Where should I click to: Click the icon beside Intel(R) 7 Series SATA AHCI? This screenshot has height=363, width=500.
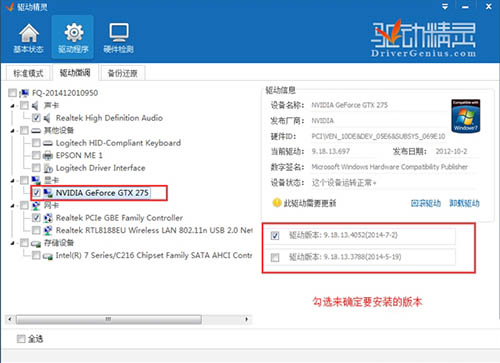coord(48,256)
